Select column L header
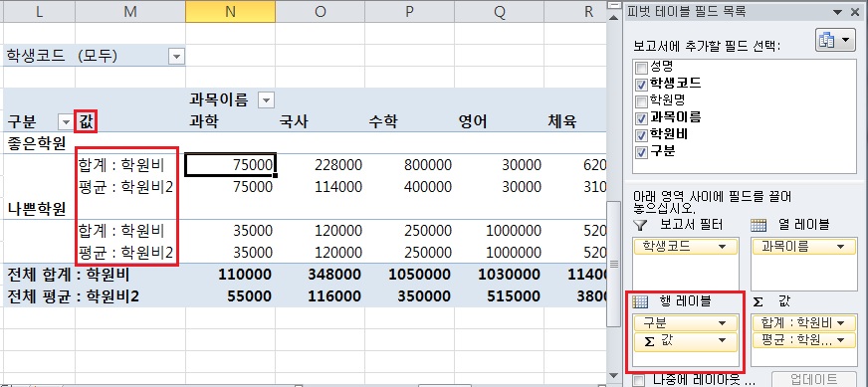Image resolution: width=868 pixels, height=387 pixels. pos(39,12)
